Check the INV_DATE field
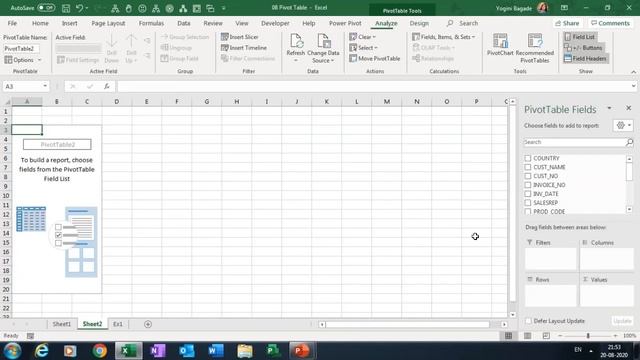The image size is (640, 360). point(528,194)
